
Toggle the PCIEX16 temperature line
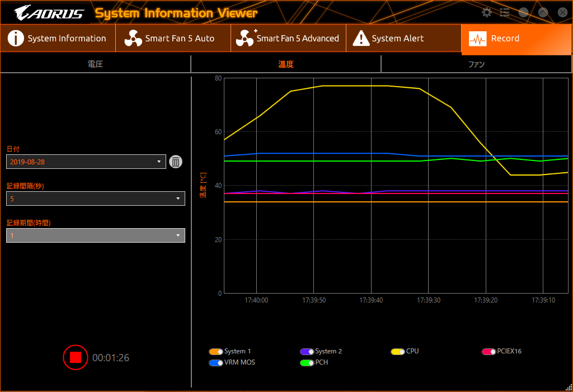pos(489,352)
